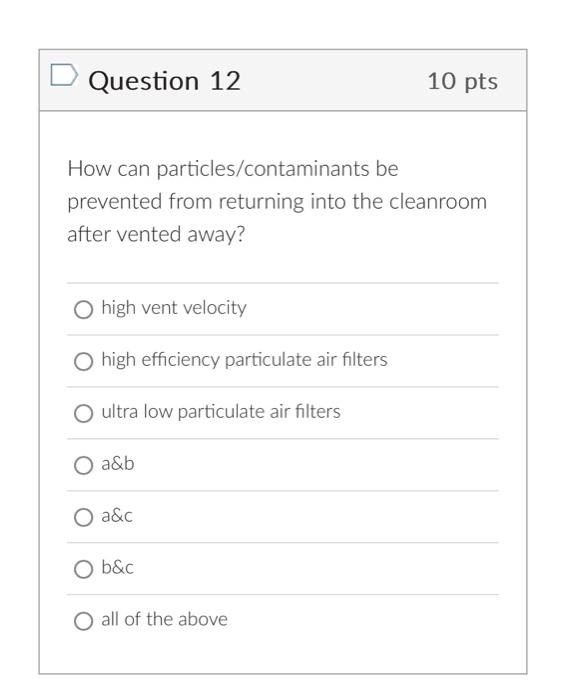Click the 'after vented away?' question line
Viewport: 567px width, 700px height.
[156, 234]
